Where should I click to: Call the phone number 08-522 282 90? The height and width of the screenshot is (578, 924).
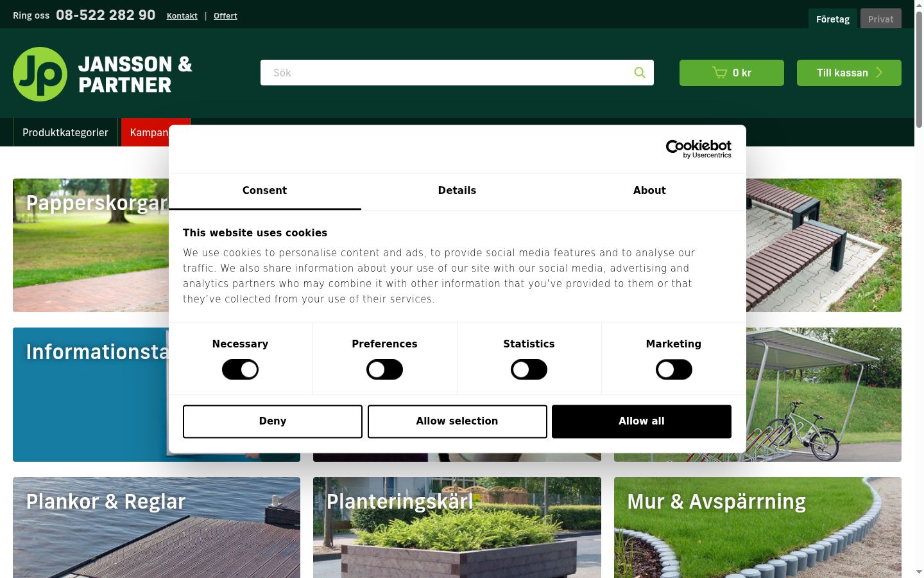[x=106, y=15]
